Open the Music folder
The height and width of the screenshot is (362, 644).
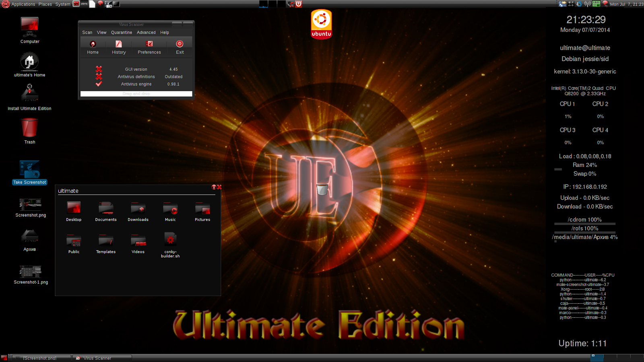point(170,212)
